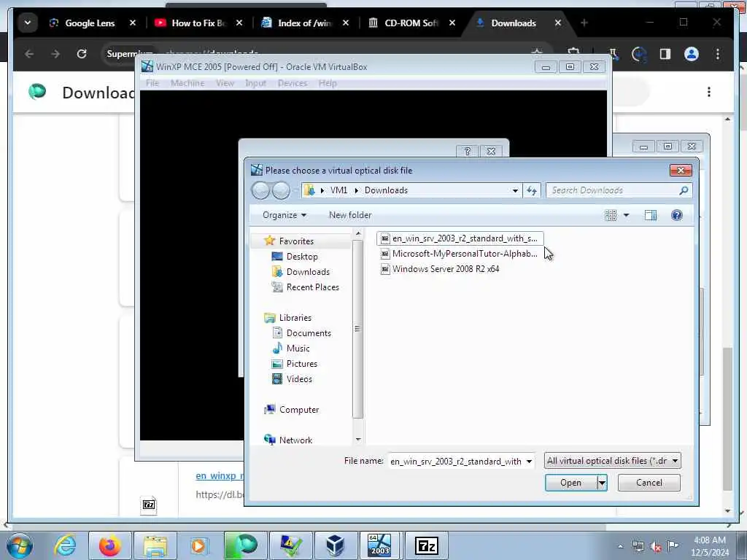Screen dimensions: 747x560
Task: Open view options dropdown arrow
Action: 626,215
